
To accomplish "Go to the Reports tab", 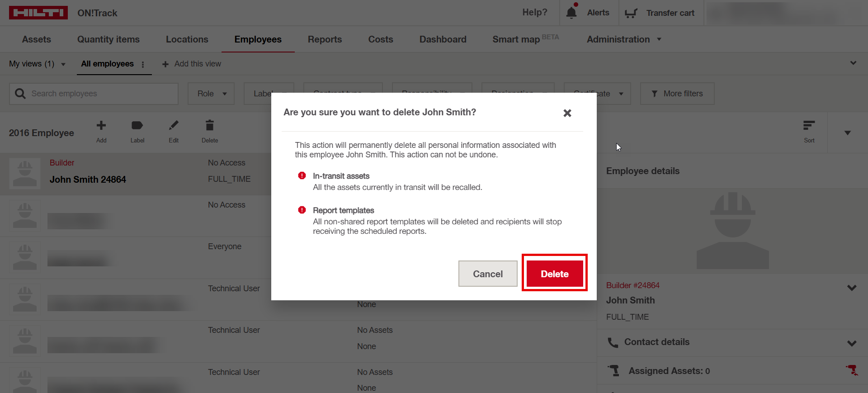I will [325, 39].
